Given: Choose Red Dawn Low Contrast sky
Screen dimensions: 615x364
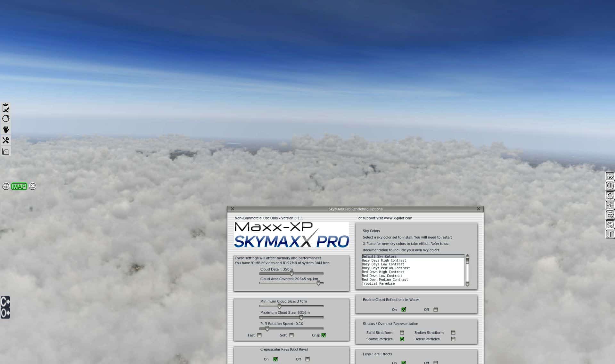Looking at the screenshot, I should (x=382, y=276).
